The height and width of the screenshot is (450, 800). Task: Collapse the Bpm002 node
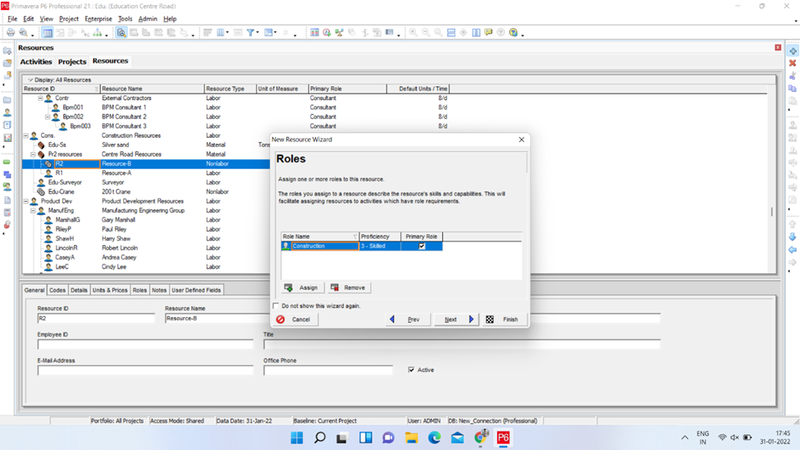47,117
